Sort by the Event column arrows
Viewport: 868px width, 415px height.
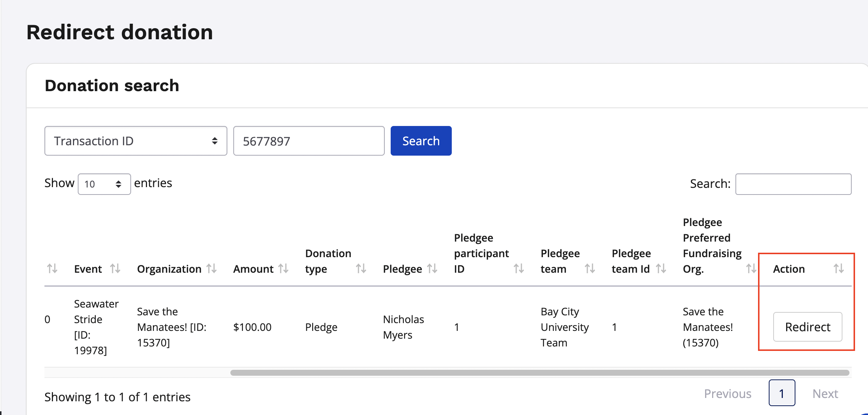point(115,269)
